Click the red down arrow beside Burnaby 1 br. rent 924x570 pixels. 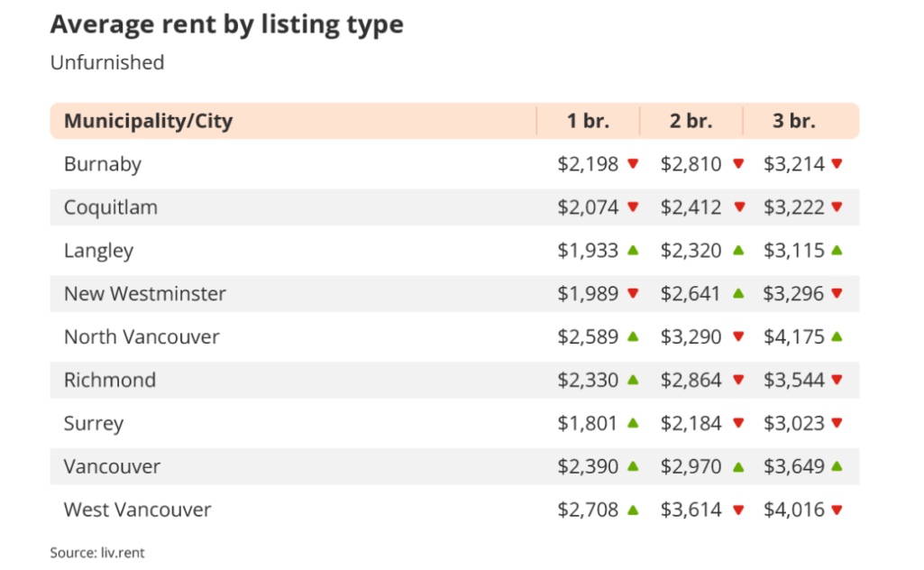click(x=633, y=164)
